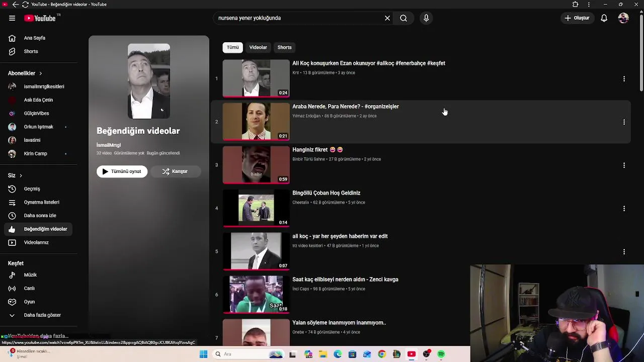This screenshot has height=362, width=644.
Task: Open Chrome from the taskbar
Action: [382, 354]
